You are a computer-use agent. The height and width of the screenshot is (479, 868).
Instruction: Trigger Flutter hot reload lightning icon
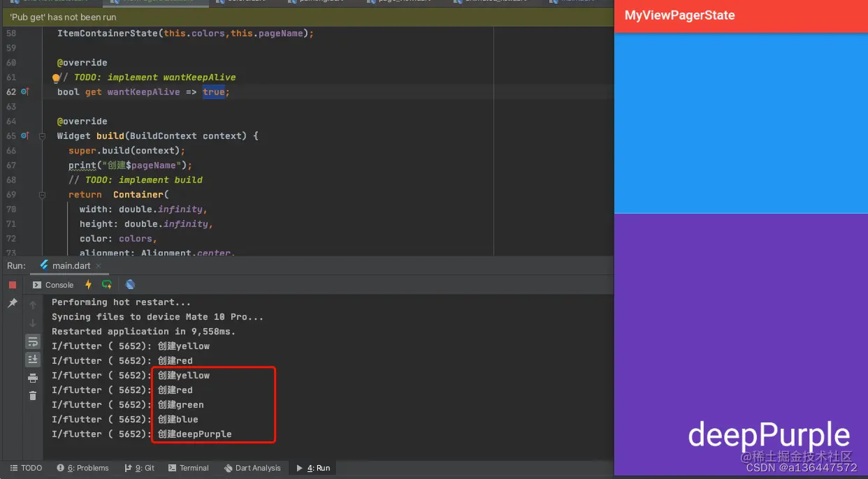click(88, 285)
